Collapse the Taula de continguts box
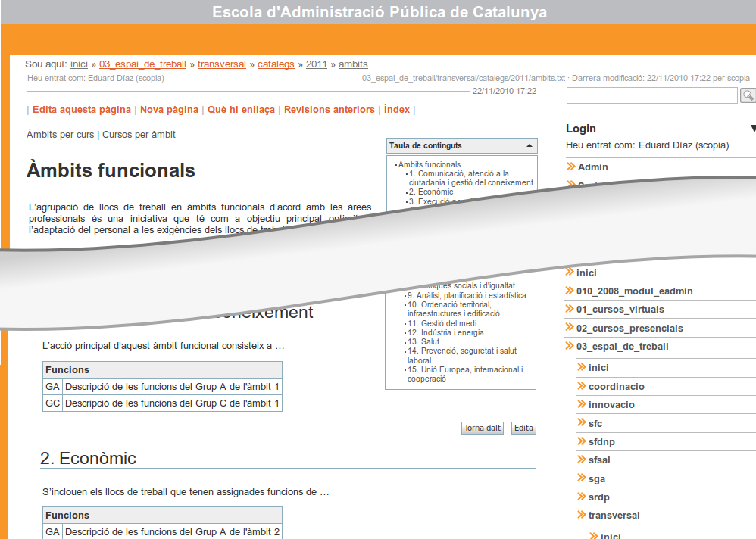756x539 pixels. 529,145
